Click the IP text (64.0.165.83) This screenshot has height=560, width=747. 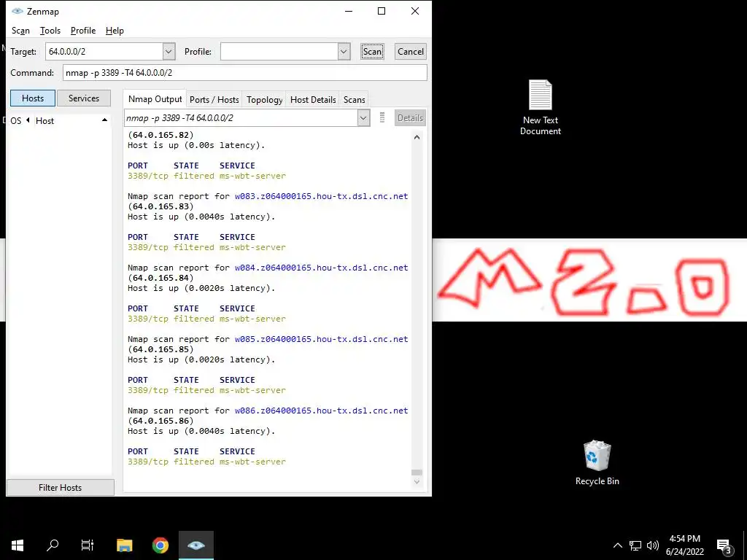(x=160, y=206)
